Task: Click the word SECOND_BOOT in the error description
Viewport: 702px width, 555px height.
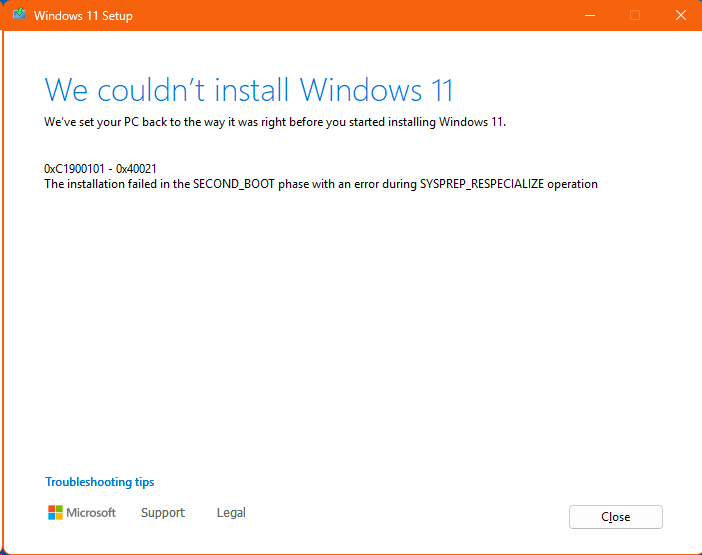Action: click(234, 184)
